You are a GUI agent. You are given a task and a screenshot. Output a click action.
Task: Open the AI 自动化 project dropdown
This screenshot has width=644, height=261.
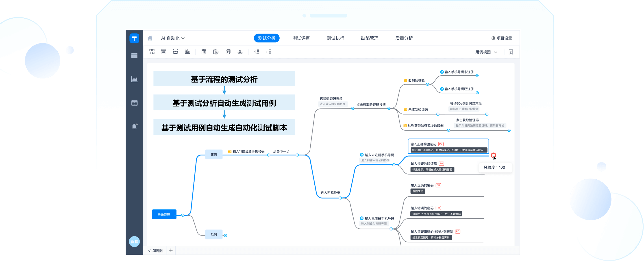click(173, 38)
